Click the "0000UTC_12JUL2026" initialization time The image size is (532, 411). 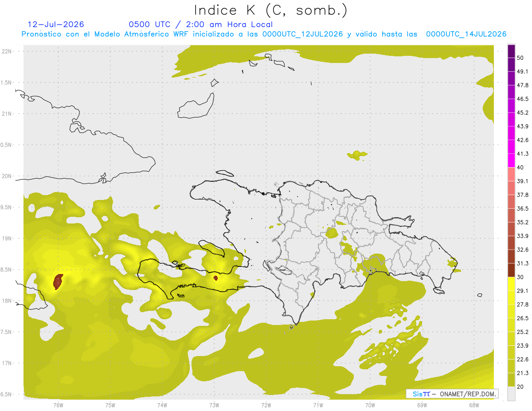click(x=302, y=34)
